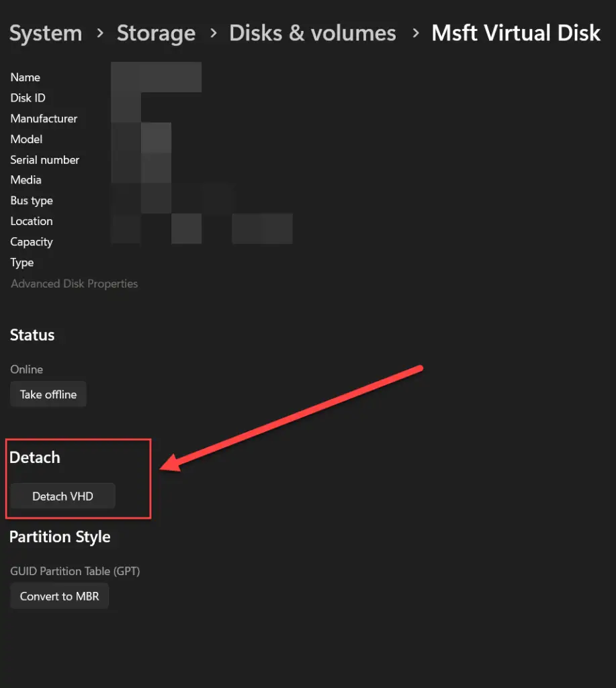This screenshot has height=688, width=616.
Task: Navigate to Disks & volumes breadcrumb
Action: click(312, 34)
